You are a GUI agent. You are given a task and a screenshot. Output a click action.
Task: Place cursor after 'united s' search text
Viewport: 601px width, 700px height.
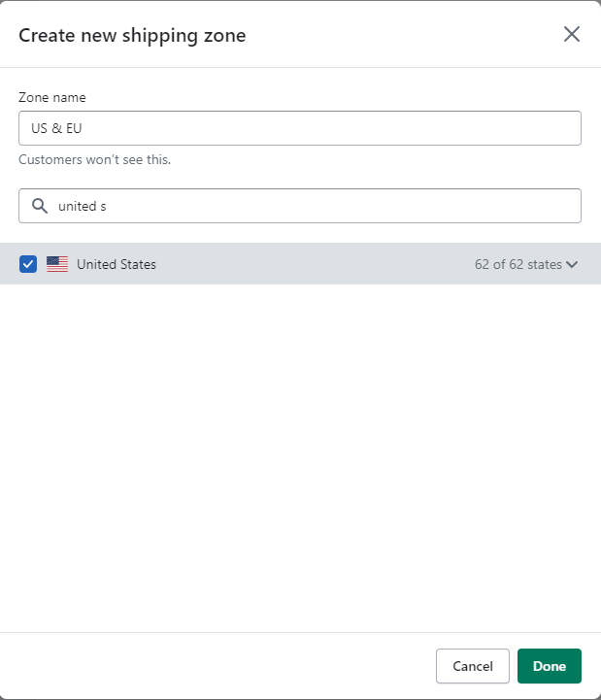[107, 206]
